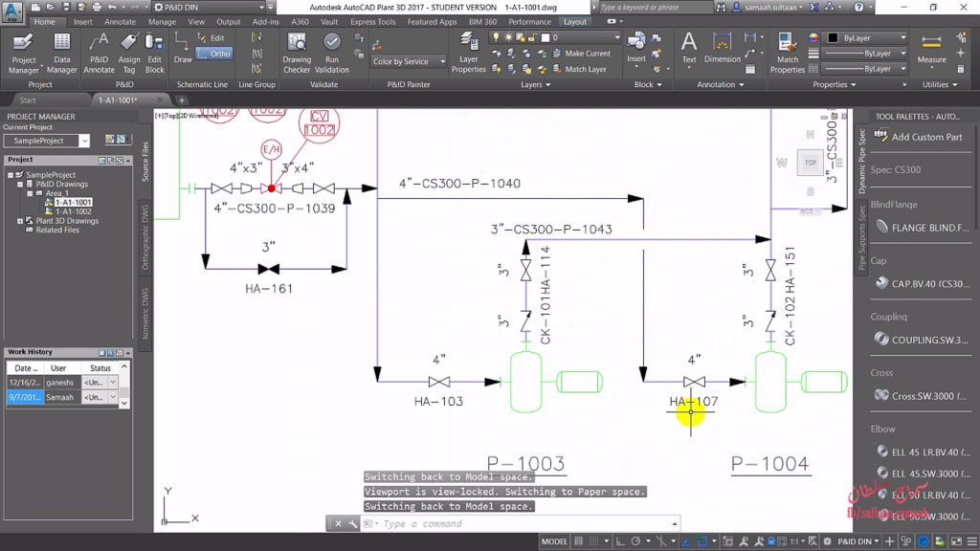
Task: Open the Drawing Checker
Action: (x=297, y=53)
